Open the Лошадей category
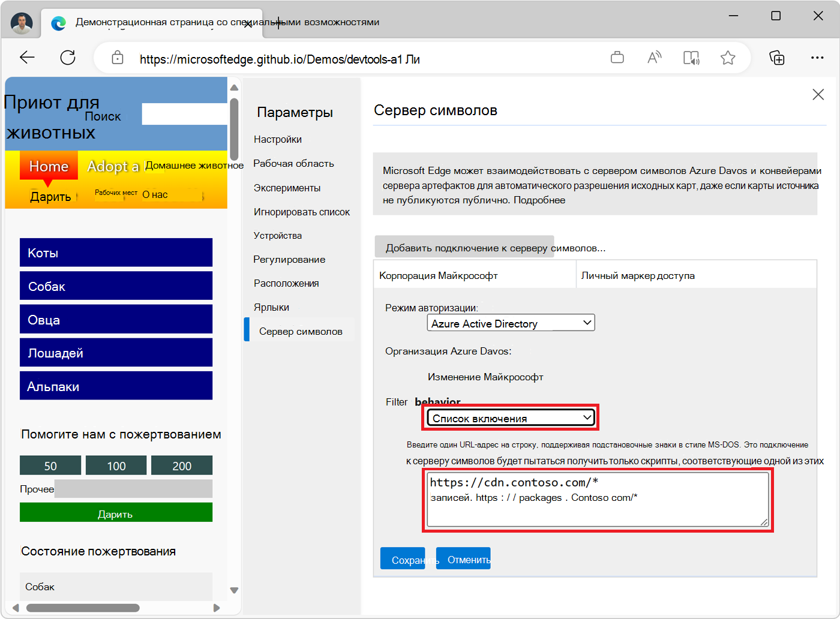840x619 pixels. (x=116, y=352)
